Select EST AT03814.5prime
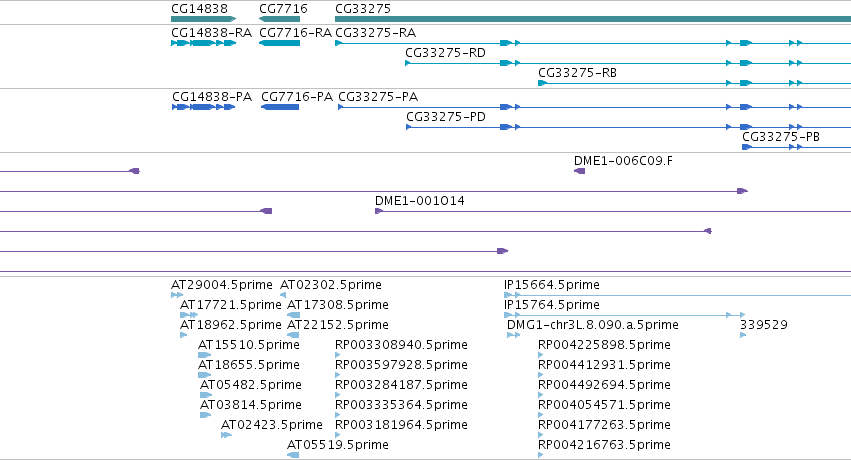 [251, 405]
